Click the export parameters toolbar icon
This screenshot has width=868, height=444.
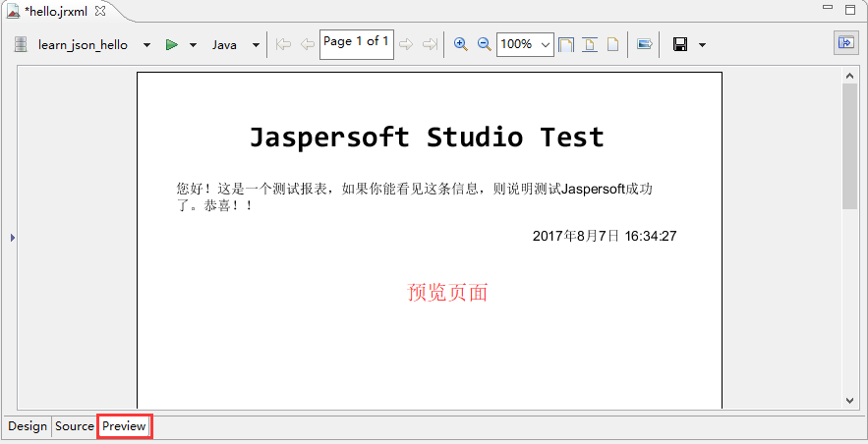click(644, 44)
